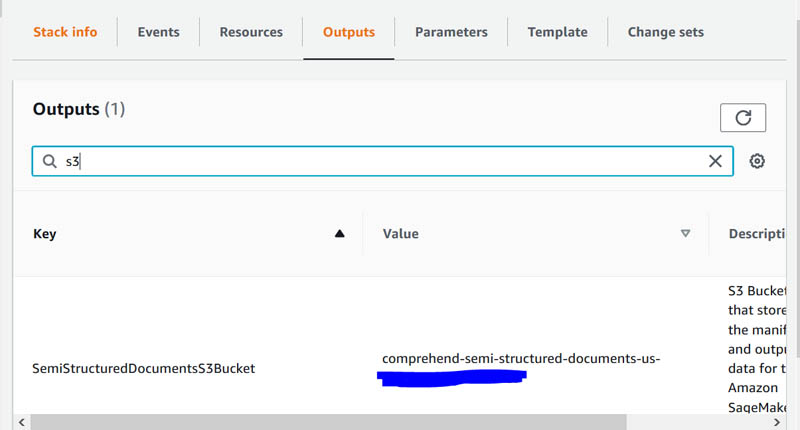Click the horizontal scrollbar thumb
This screenshot has width=800, height=430.
(x=329, y=422)
